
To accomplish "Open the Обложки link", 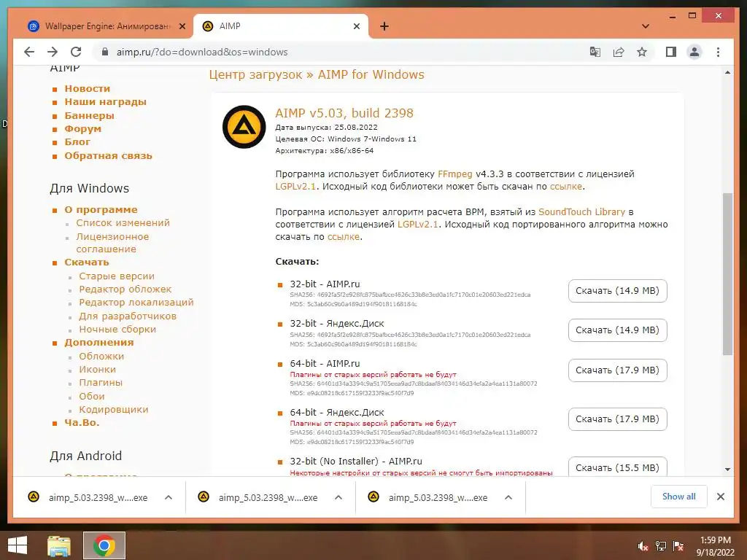I will tap(101, 356).
